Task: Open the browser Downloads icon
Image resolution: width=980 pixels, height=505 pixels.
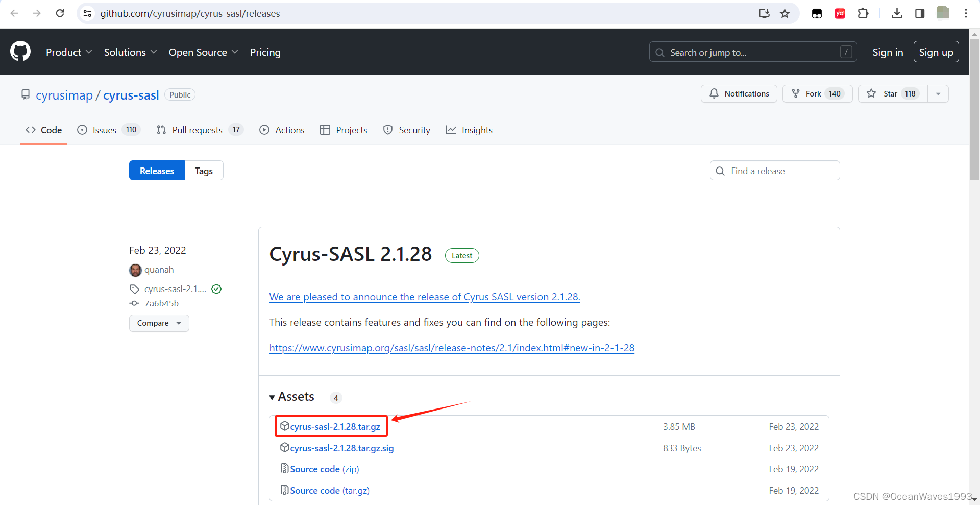Action: 897,13
